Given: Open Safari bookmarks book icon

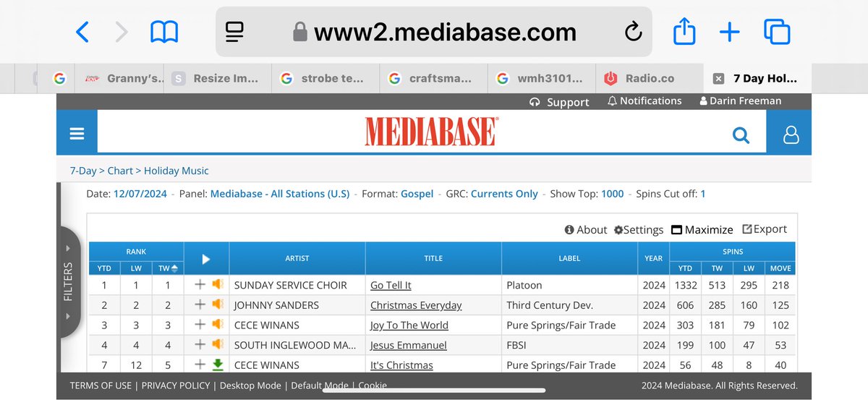Looking at the screenshot, I should point(164,32).
